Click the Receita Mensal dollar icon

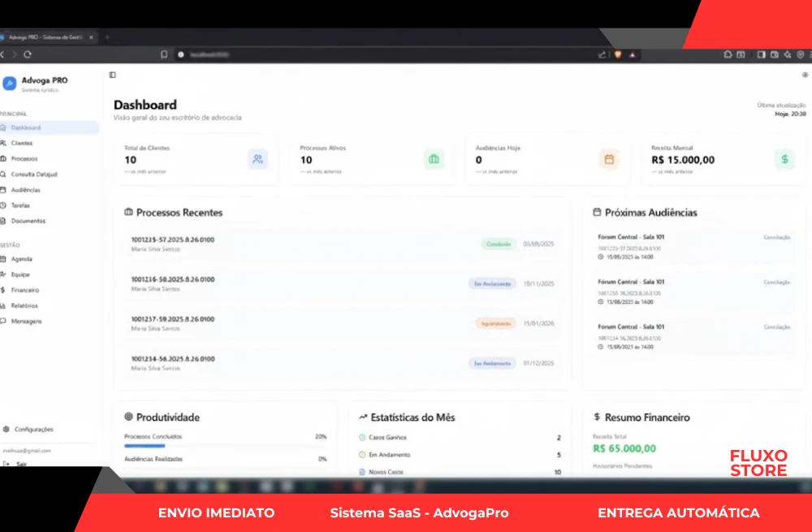click(784, 159)
